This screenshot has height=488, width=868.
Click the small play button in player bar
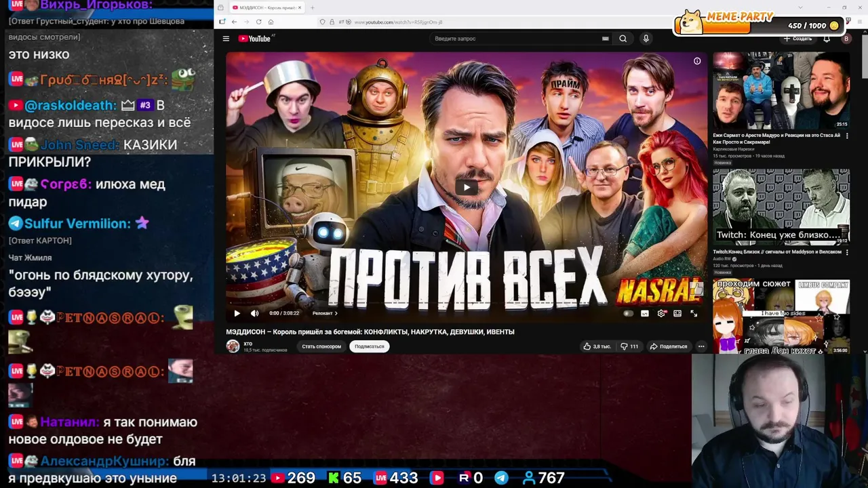[237, 313]
